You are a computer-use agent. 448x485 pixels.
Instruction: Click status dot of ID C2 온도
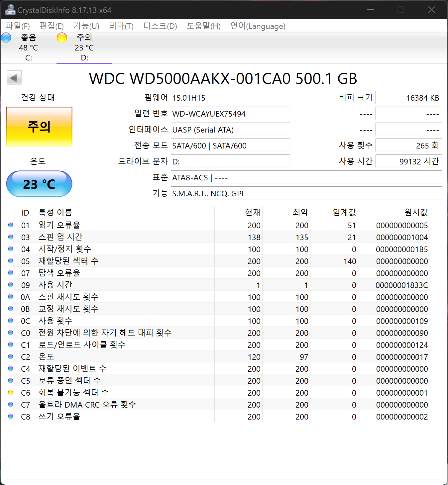tap(11, 356)
